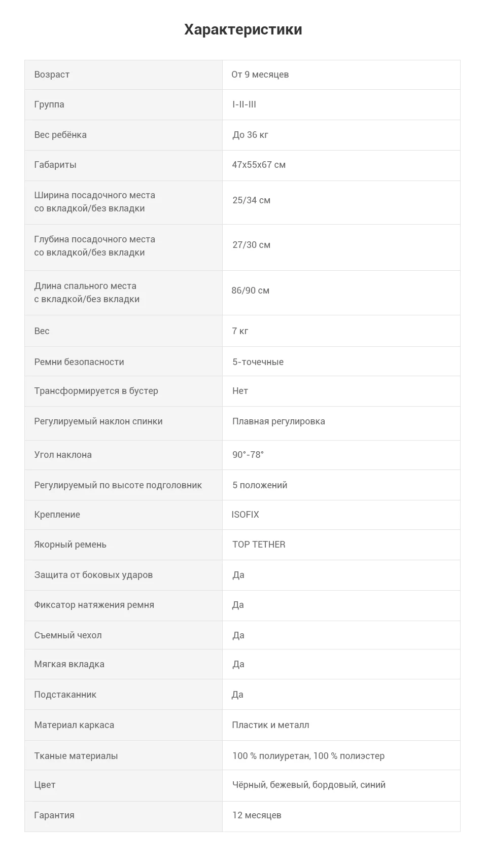Select the Возраст row label
Screen dimensions: 487x868
52,75
